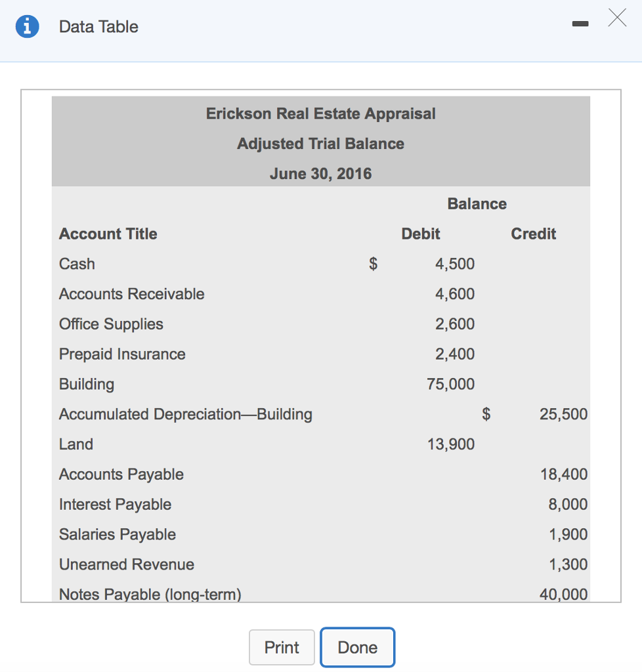The height and width of the screenshot is (672, 642).
Task: Click the Accumulated Depreciation—Building row
Action: click(x=186, y=414)
